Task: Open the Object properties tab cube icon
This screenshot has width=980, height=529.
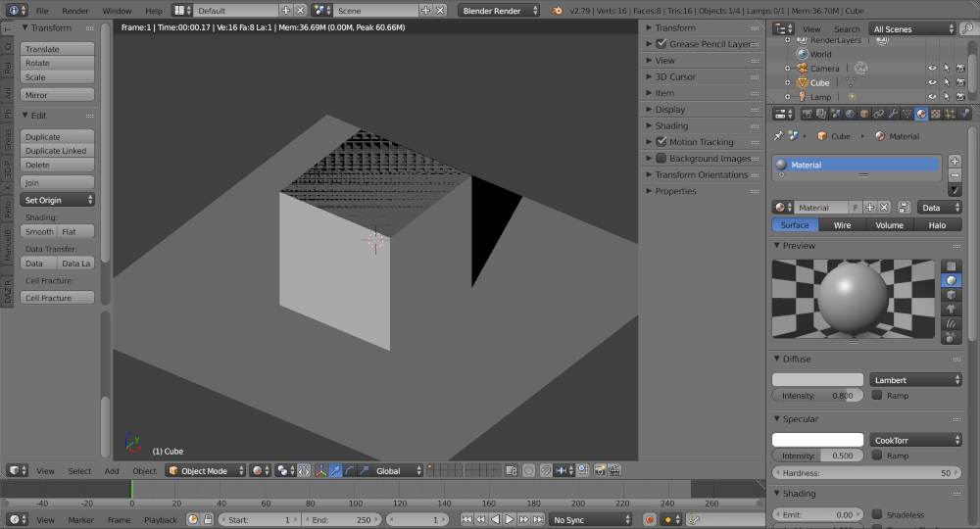Action: tap(864, 115)
